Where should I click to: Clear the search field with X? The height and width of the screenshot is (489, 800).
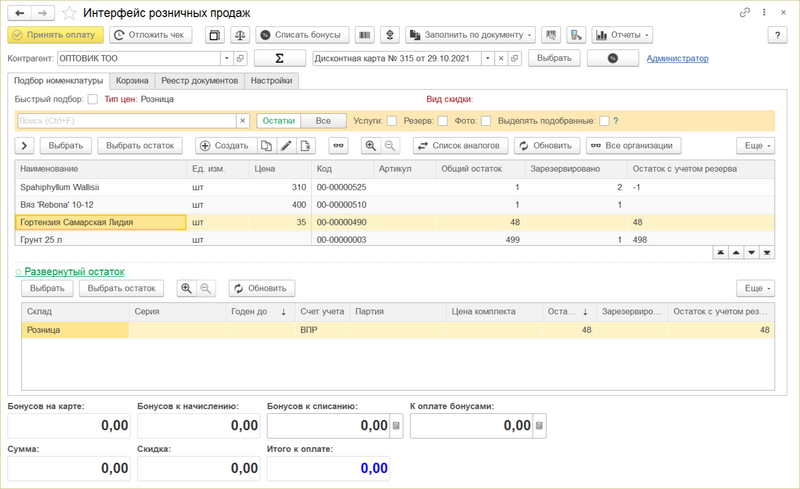pyautogui.click(x=242, y=121)
